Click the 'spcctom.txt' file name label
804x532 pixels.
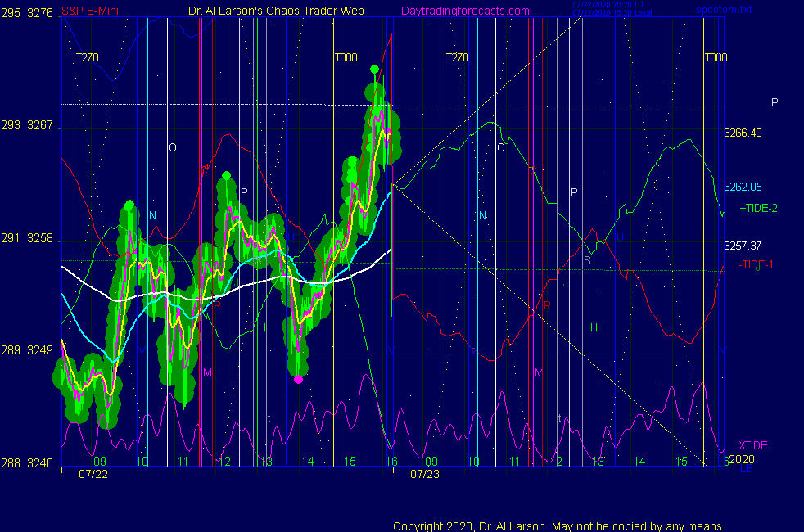coord(724,10)
